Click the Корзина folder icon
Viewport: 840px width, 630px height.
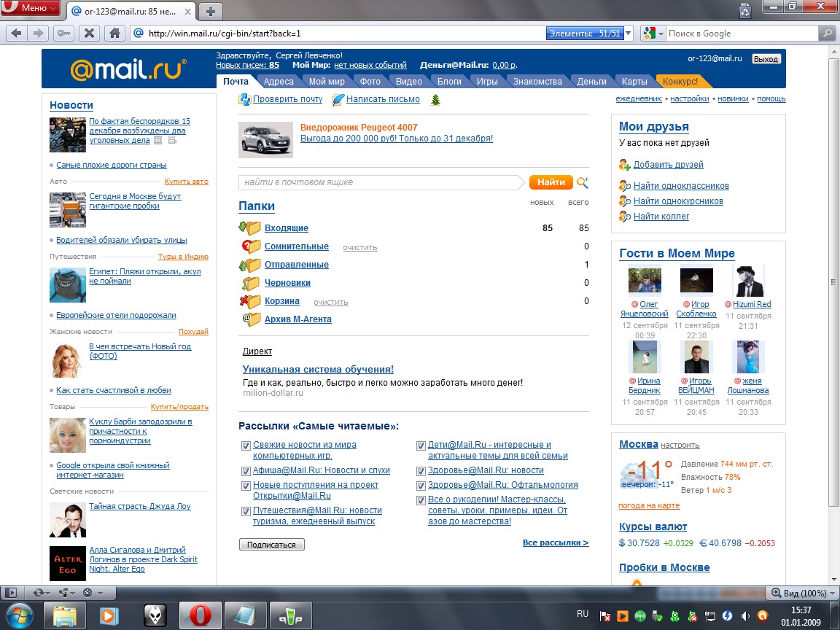(x=249, y=301)
